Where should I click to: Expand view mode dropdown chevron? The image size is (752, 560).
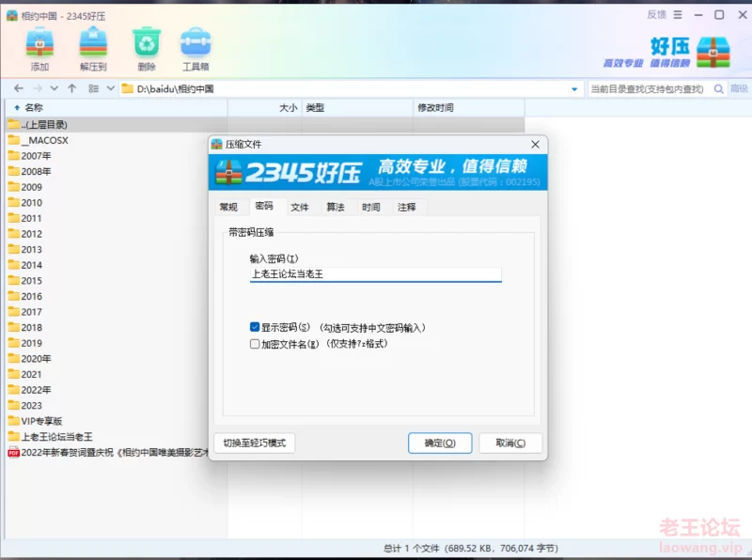(110, 88)
